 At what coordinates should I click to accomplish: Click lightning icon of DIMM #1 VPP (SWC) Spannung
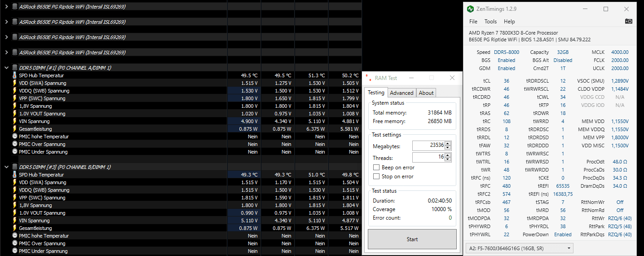coord(14,98)
